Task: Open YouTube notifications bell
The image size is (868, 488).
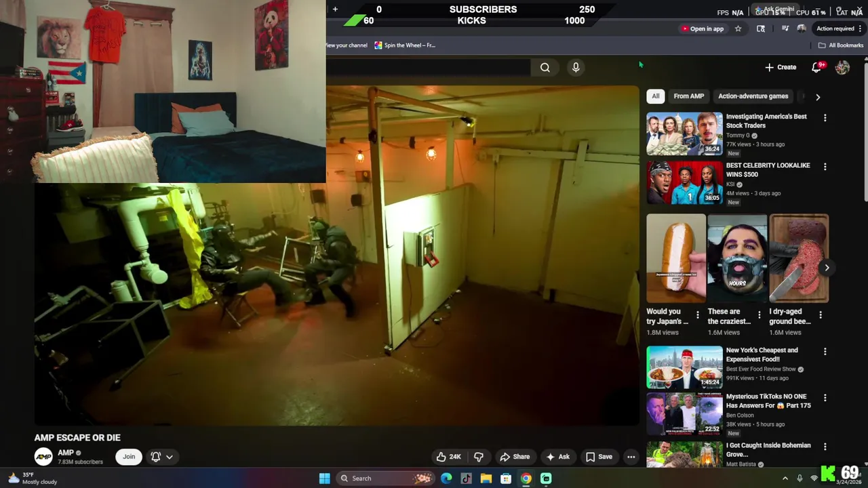Action: (816, 67)
